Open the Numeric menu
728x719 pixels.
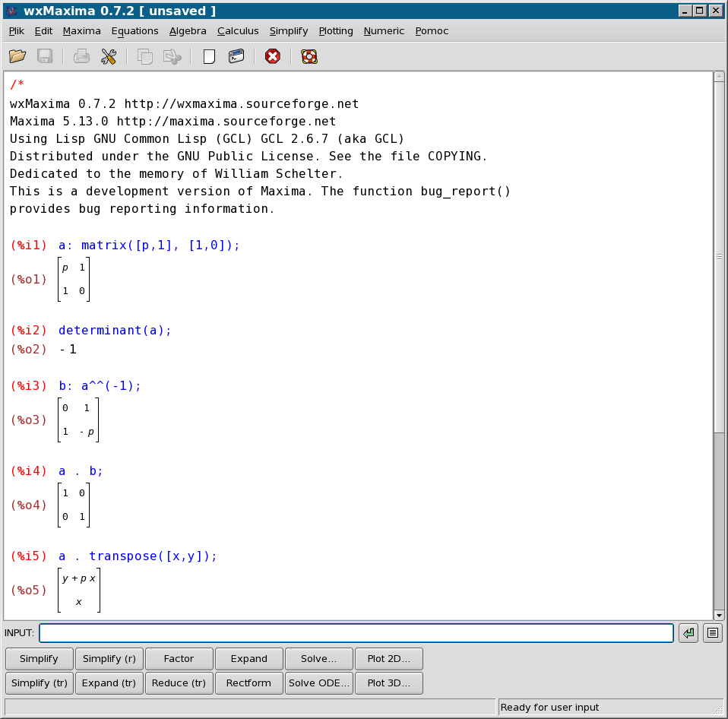(x=384, y=31)
